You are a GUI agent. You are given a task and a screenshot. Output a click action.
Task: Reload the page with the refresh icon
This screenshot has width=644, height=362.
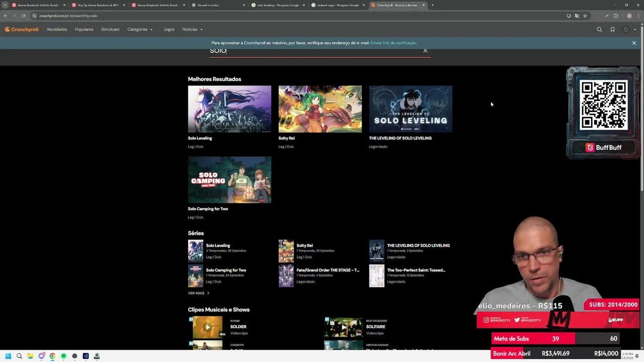coord(24,16)
